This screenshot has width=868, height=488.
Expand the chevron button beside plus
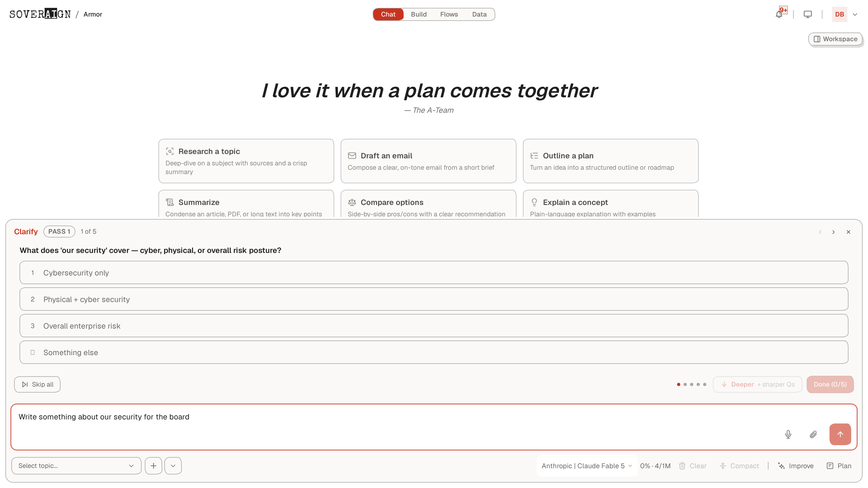pyautogui.click(x=173, y=466)
